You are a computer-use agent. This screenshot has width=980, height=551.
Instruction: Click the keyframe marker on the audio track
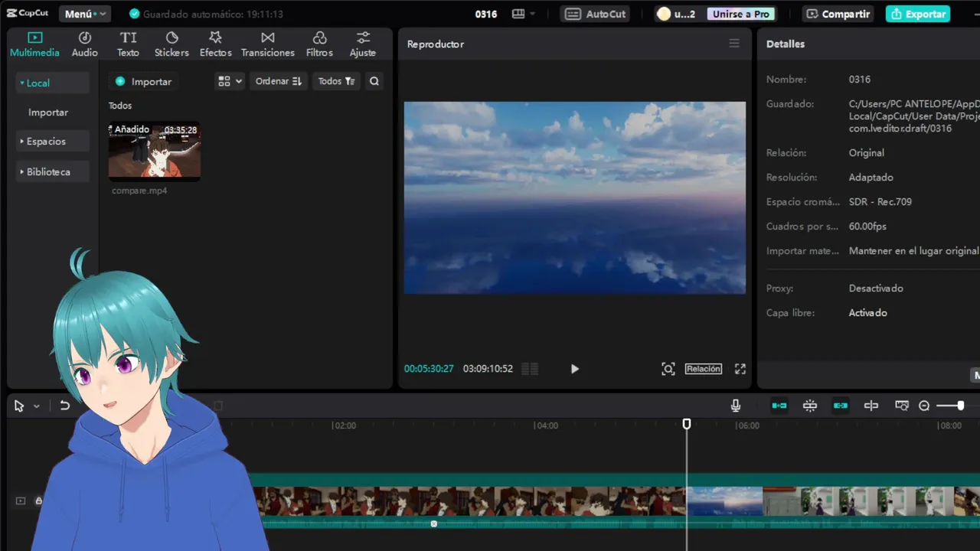tap(434, 524)
